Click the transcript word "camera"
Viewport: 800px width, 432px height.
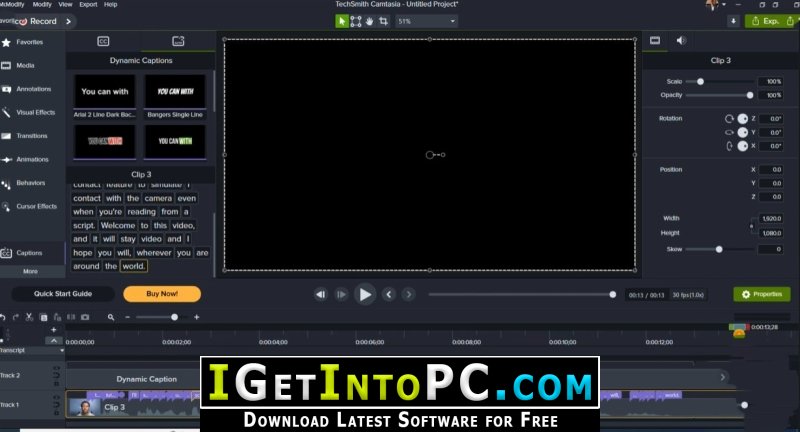(158, 198)
